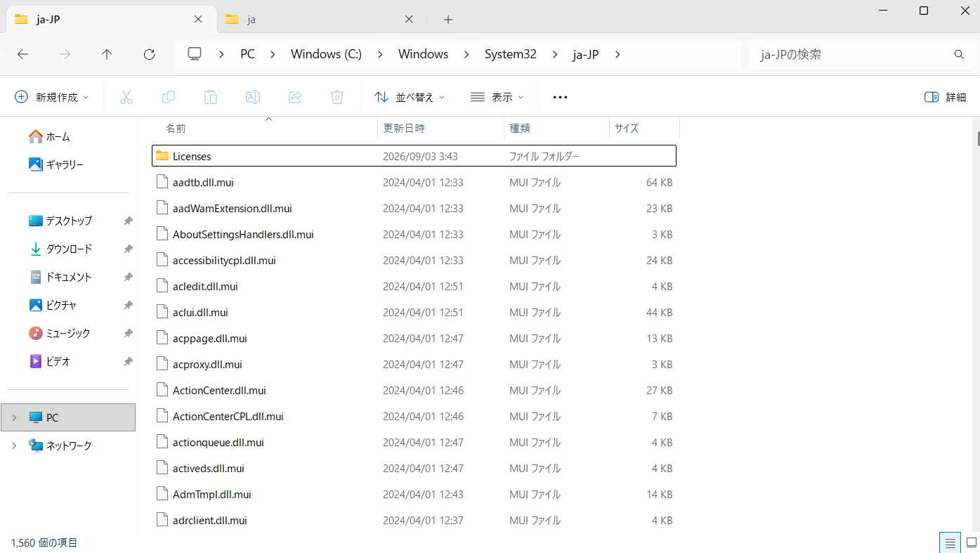Expand the PC tree node
This screenshot has height=553, width=980.
14,417
